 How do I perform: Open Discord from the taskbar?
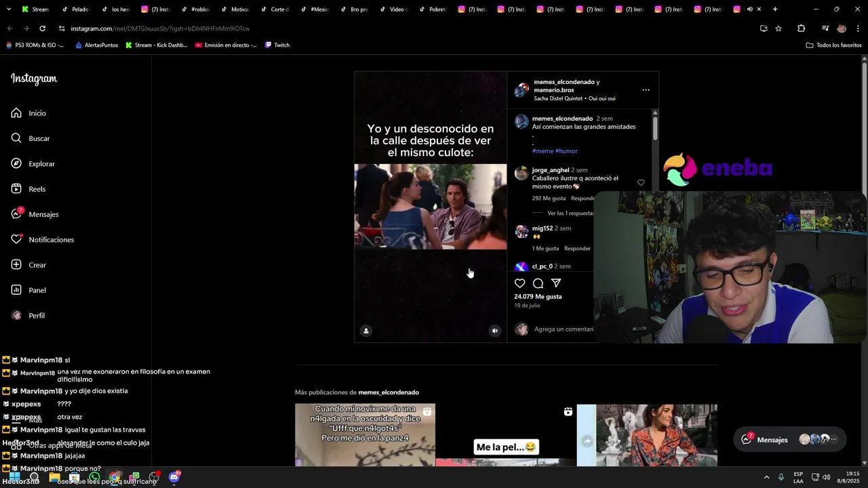[x=174, y=477]
